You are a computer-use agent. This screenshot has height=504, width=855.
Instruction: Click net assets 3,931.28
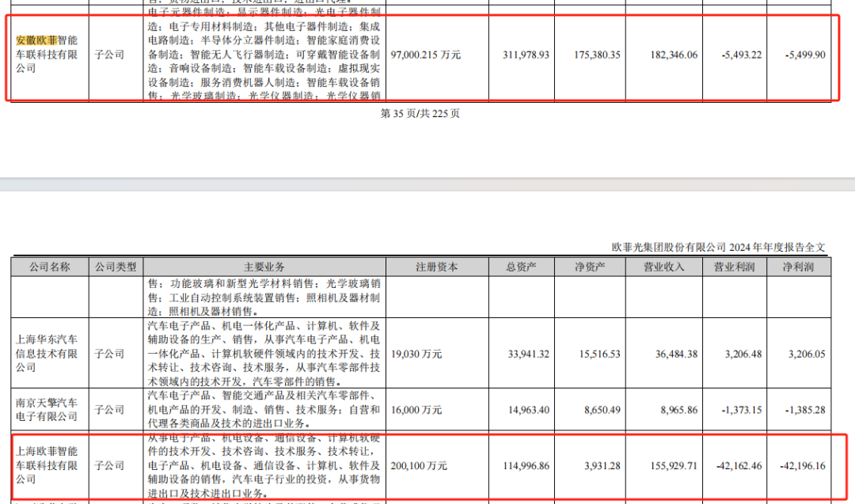pos(602,466)
